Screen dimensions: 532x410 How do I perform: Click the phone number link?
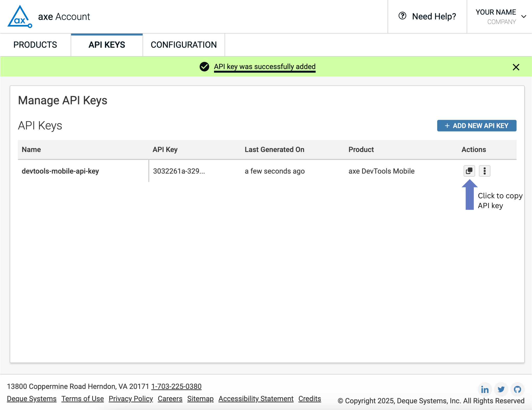point(176,386)
